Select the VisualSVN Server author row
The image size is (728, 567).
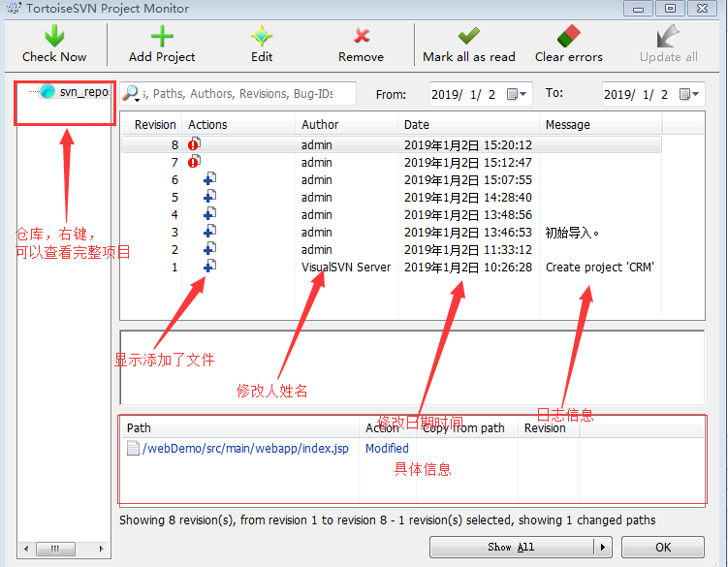click(x=392, y=267)
